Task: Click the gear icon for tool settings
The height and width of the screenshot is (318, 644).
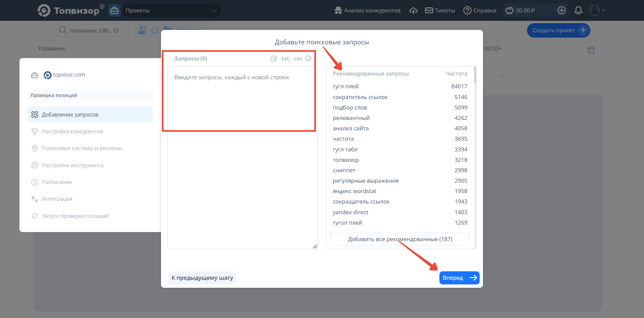Action: (x=35, y=165)
